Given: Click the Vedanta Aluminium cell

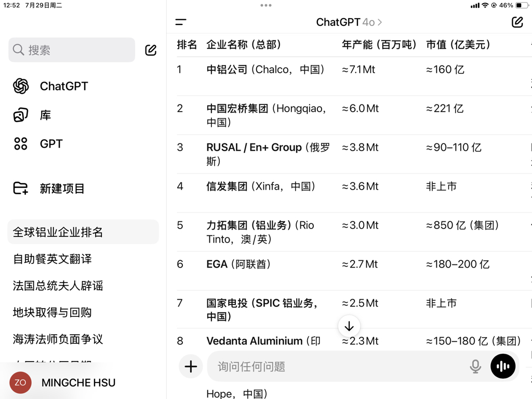Looking at the screenshot, I should click(263, 341).
